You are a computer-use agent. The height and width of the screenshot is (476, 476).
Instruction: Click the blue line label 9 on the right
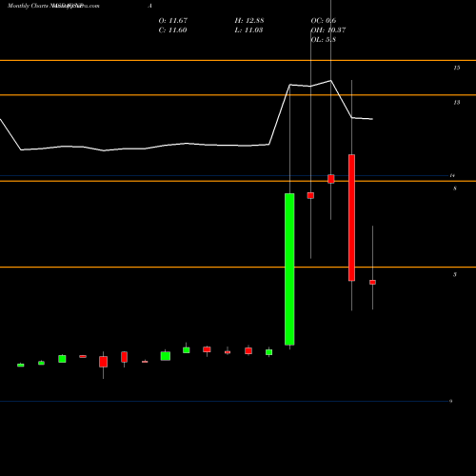tap(451, 402)
